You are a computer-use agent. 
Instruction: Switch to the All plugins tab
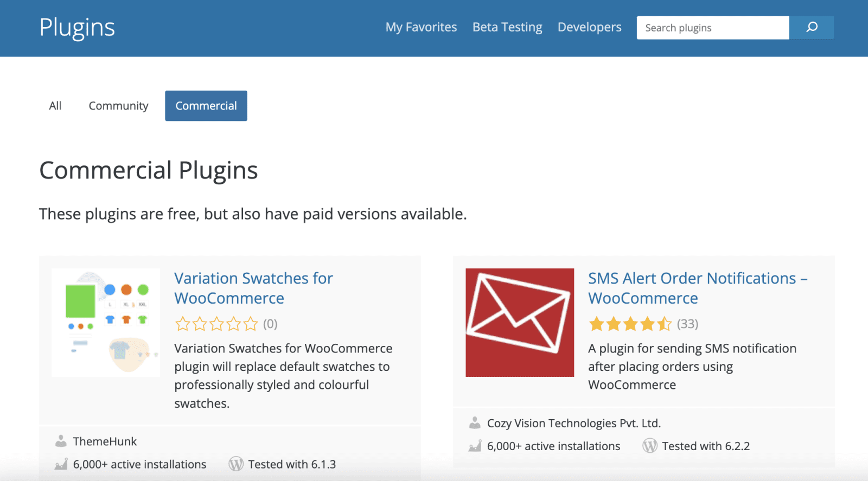55,106
